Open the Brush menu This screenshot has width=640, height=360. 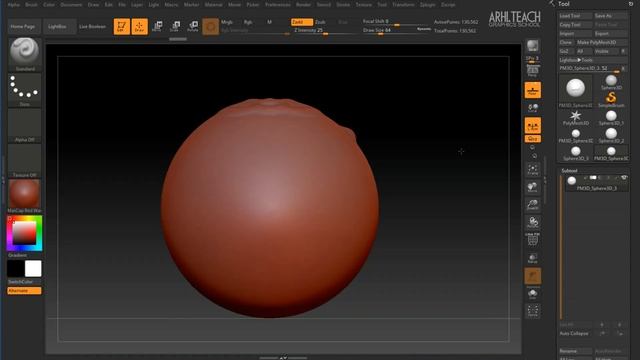31,5
